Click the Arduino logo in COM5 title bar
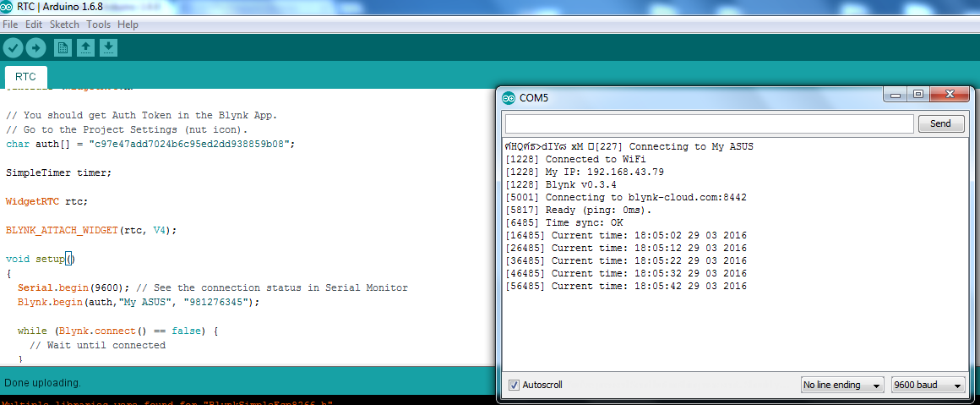980x405 pixels. tap(509, 98)
